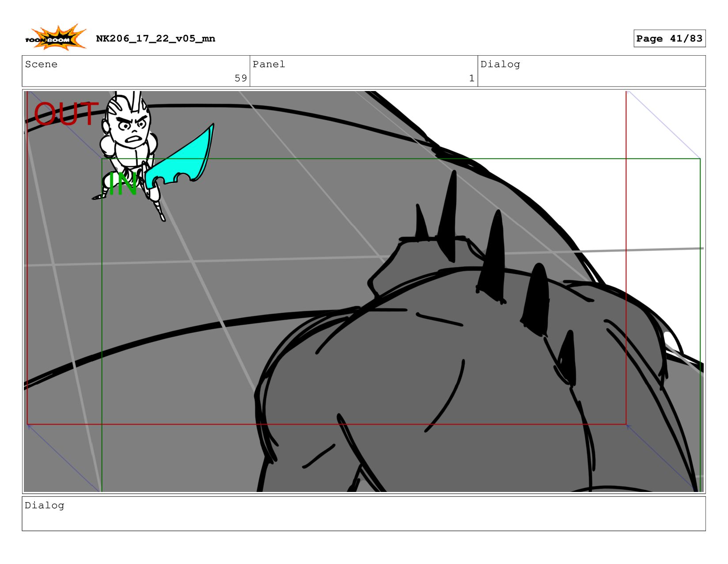This screenshot has width=728, height=564.
Task: Click the Scene header label
Action: (41, 64)
